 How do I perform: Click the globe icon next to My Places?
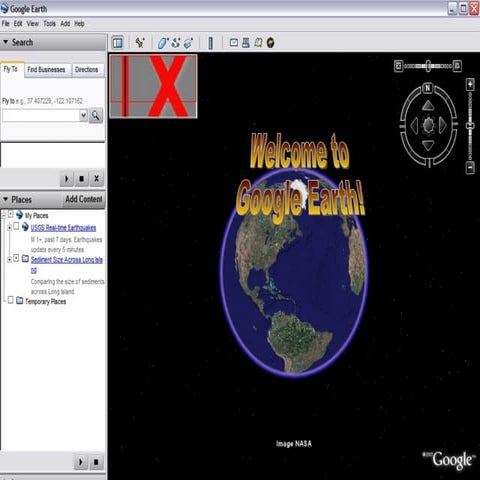point(19,214)
